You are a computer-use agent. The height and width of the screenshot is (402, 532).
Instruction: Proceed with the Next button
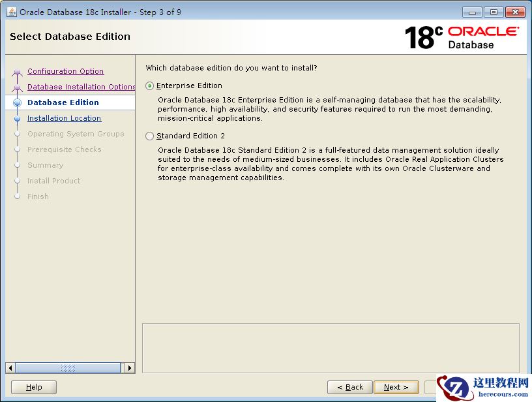coord(396,387)
